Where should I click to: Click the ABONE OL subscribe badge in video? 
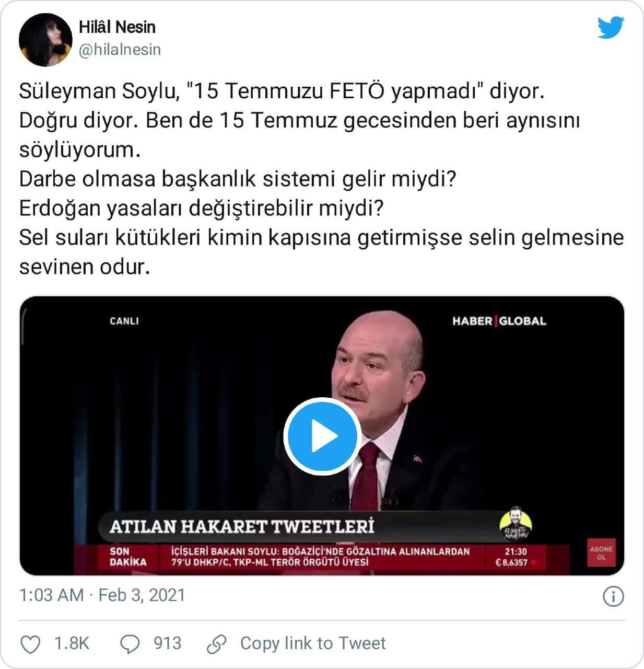601,553
